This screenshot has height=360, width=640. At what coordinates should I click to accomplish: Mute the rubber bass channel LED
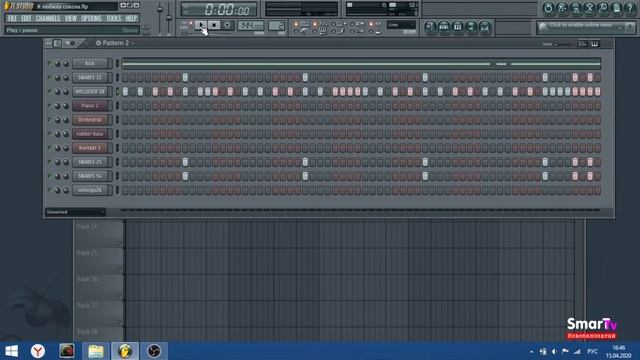pyautogui.click(x=49, y=134)
